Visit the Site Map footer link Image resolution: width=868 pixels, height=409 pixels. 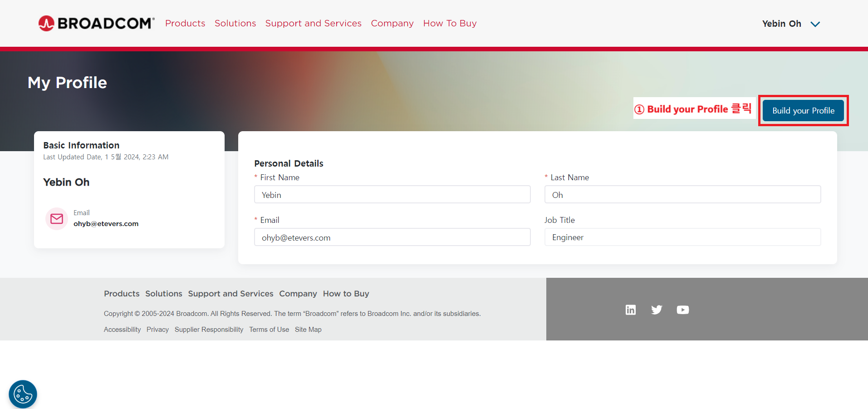point(308,330)
